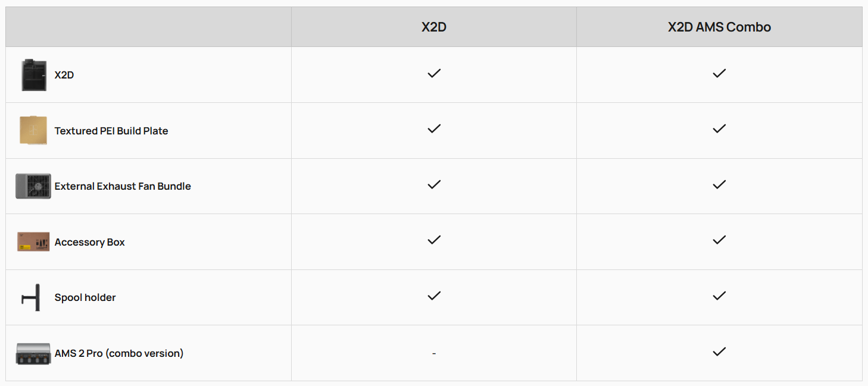Click the Spool holder text label

pyautogui.click(x=85, y=297)
